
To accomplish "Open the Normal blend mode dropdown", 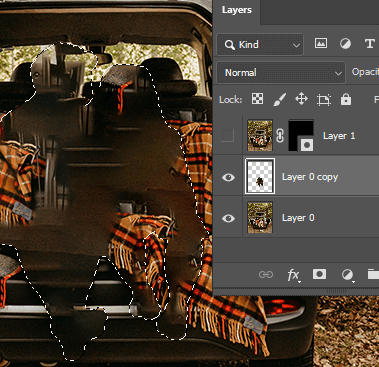I will point(281,72).
